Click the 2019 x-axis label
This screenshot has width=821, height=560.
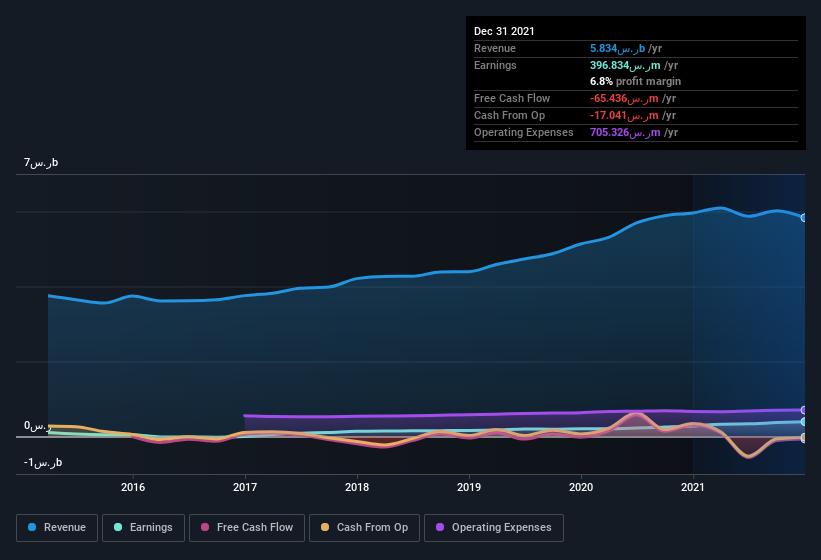point(469,487)
